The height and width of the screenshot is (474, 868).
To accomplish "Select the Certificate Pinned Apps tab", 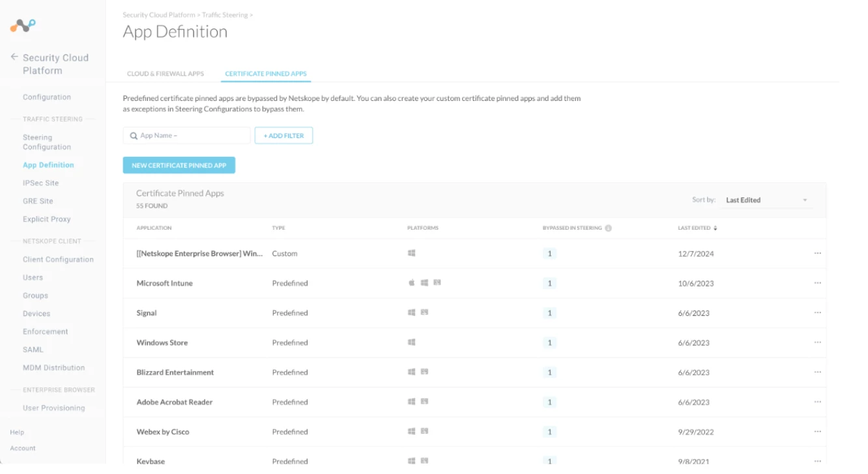I will [266, 74].
